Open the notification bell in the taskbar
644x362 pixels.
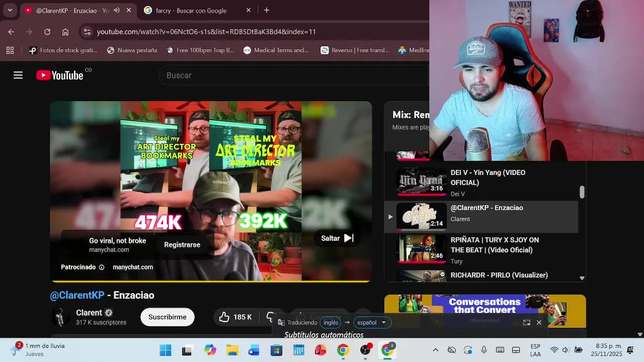pyautogui.click(x=630, y=350)
